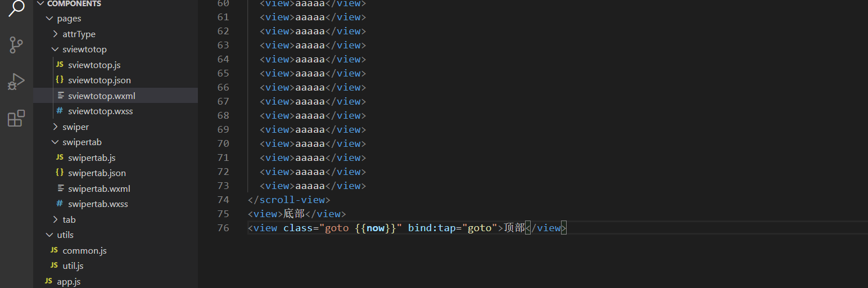The image size is (868, 288).
Task: Open swipertab.js file
Action: pyautogui.click(x=92, y=157)
